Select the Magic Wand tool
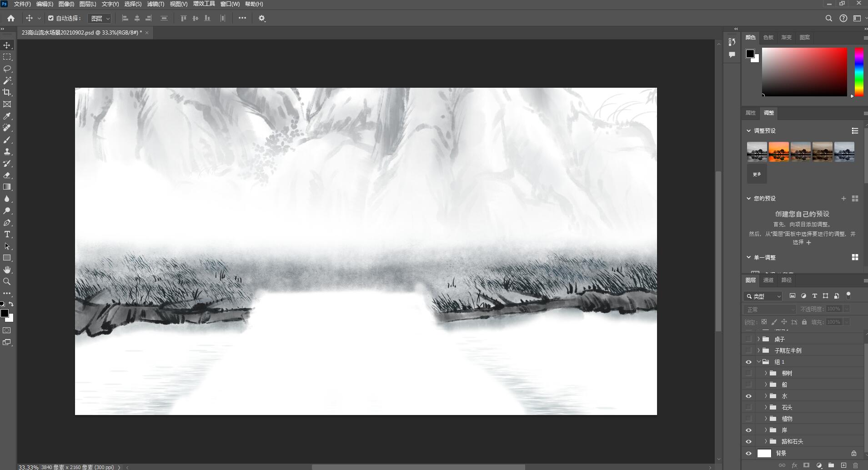 [x=7, y=80]
